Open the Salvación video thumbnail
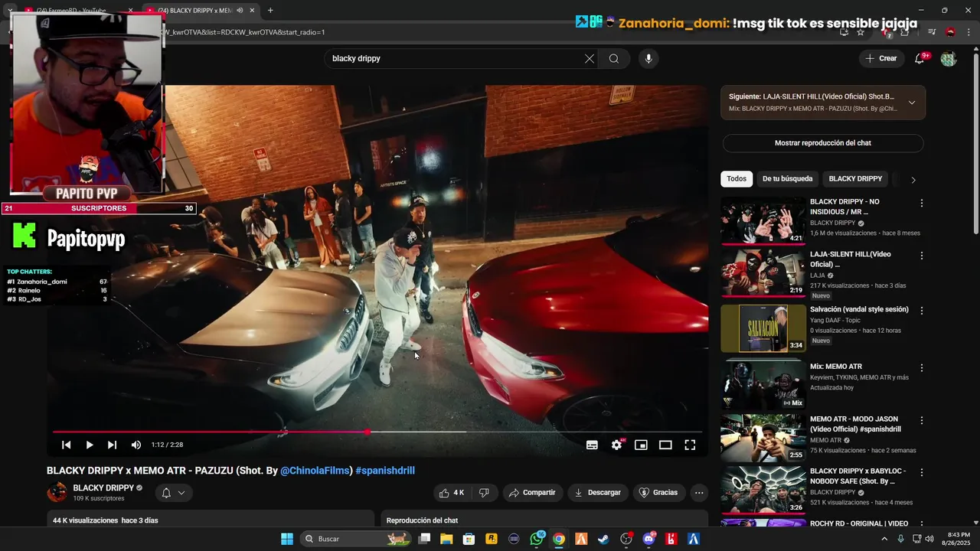This screenshot has width=980, height=551. (x=763, y=328)
